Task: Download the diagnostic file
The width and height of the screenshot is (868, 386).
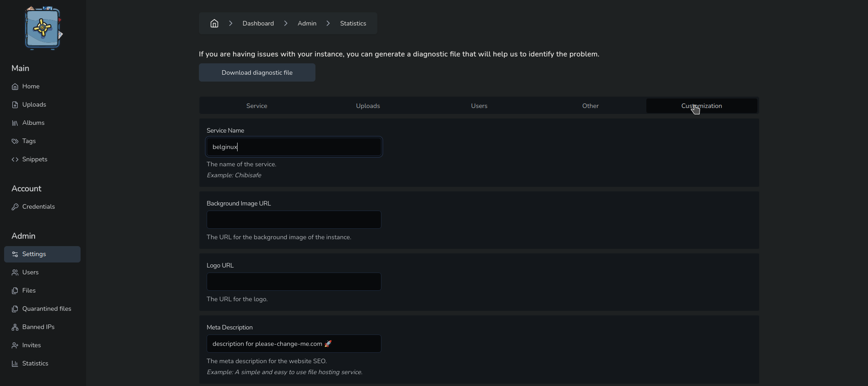Action: pyautogui.click(x=257, y=72)
